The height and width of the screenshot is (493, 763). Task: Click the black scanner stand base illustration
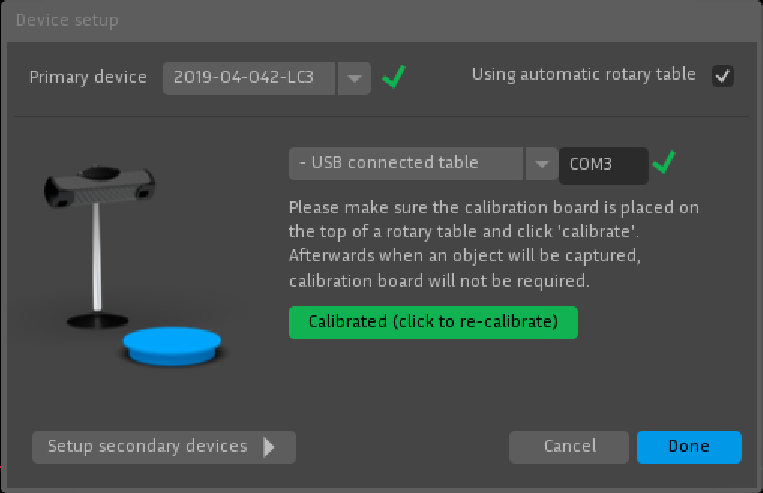click(97, 321)
